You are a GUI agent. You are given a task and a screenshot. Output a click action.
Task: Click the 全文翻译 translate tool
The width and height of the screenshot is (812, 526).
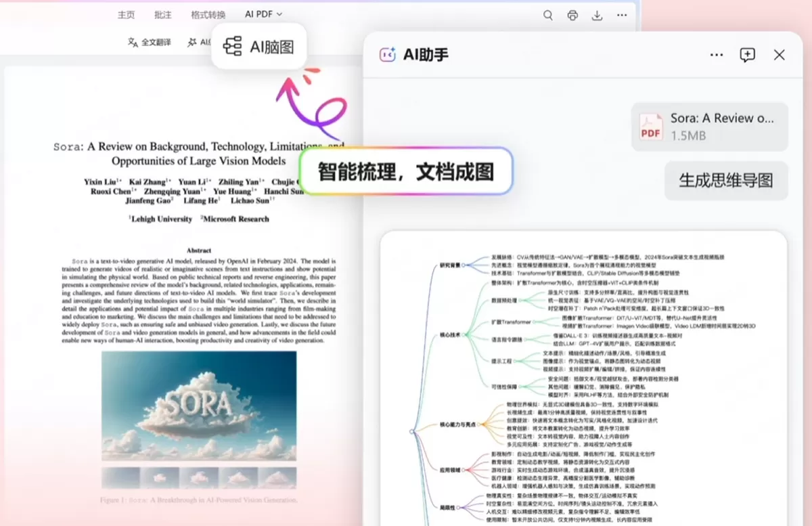(150, 42)
